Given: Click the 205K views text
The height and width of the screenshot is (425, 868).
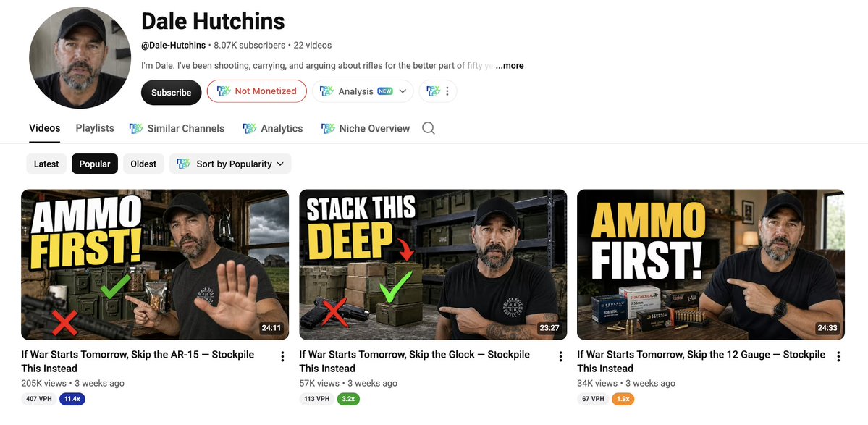Looking at the screenshot, I should [43, 383].
